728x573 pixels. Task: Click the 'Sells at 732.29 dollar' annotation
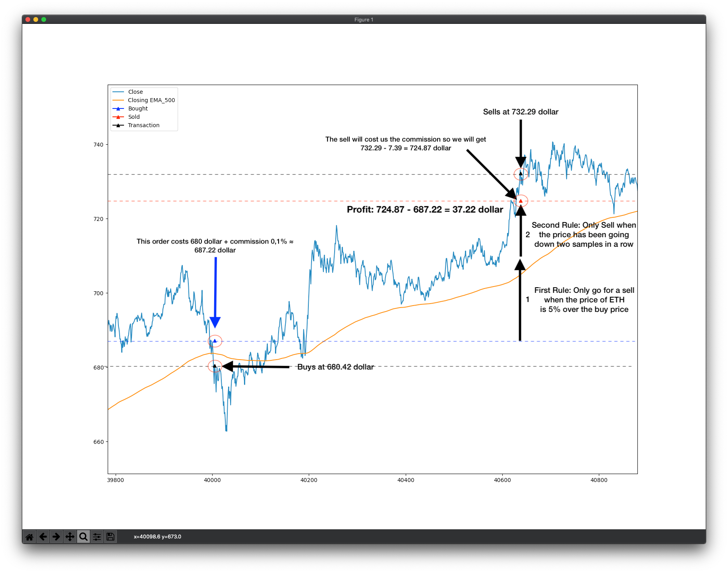[x=521, y=112]
